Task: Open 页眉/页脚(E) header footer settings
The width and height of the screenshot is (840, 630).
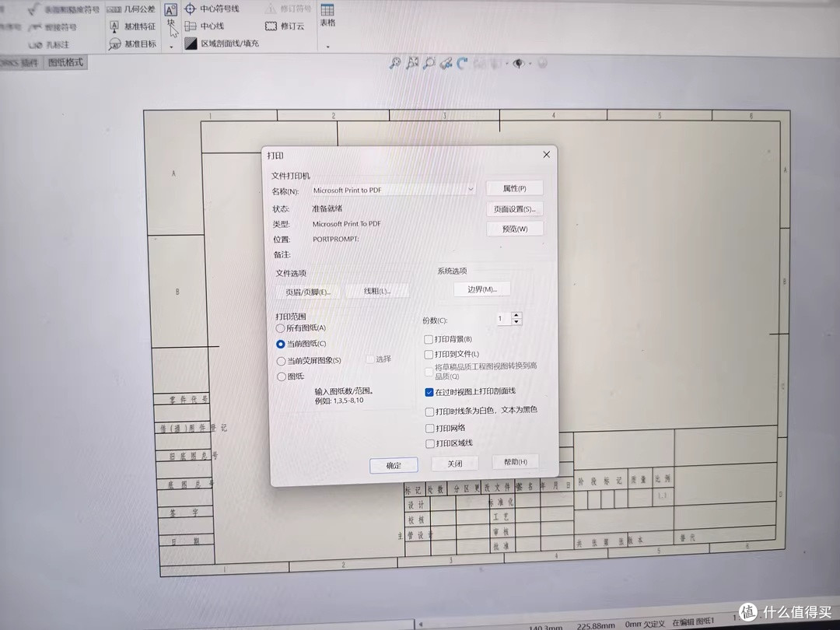Action: (x=308, y=292)
